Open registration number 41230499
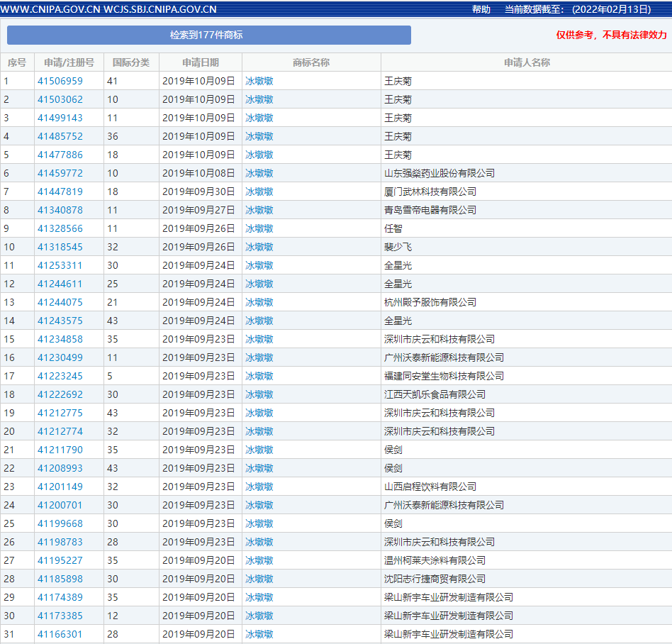The width and height of the screenshot is (672, 644). (x=60, y=357)
